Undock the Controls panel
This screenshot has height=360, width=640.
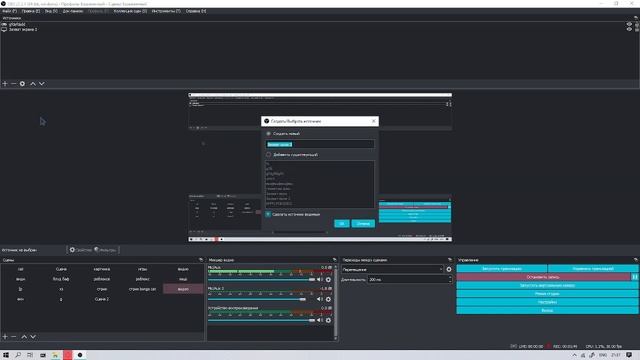[636, 260]
